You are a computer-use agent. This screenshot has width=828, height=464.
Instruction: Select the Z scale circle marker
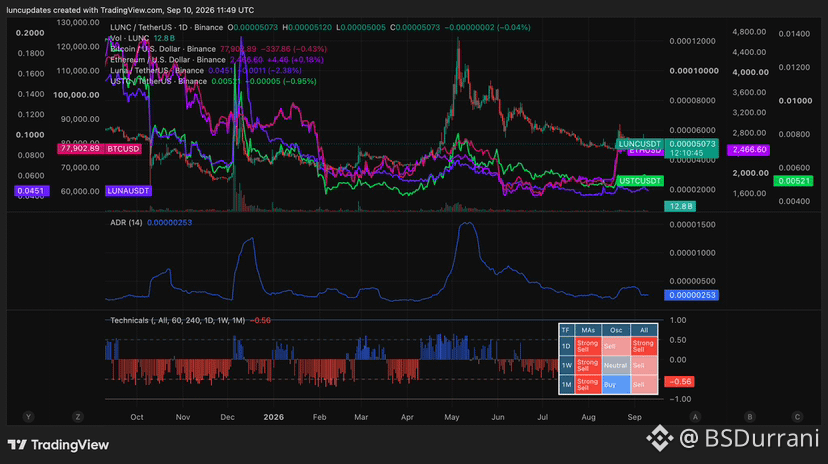(x=78, y=417)
